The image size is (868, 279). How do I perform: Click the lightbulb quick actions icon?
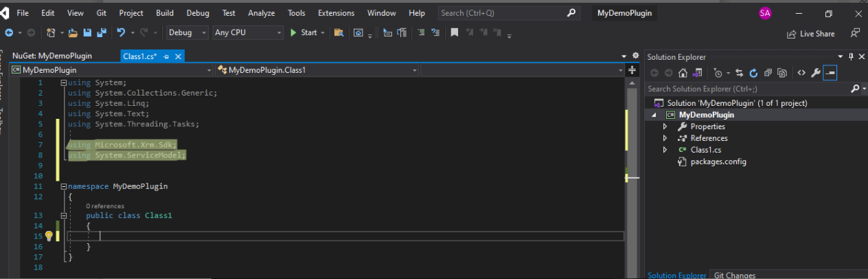(49, 236)
